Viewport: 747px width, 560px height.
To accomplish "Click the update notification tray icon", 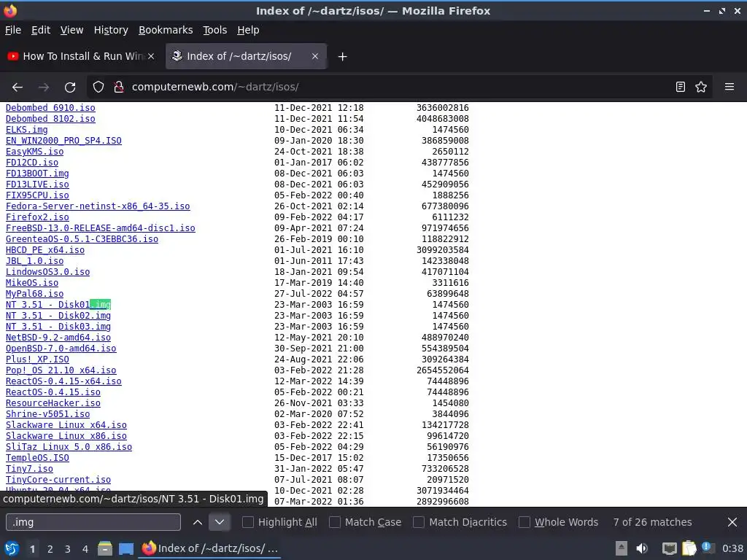I will (x=708, y=548).
